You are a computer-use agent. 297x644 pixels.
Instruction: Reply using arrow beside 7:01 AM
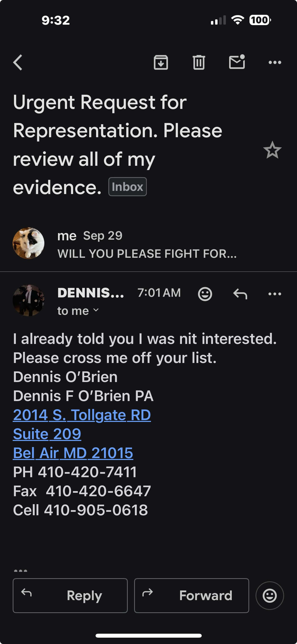(240, 294)
